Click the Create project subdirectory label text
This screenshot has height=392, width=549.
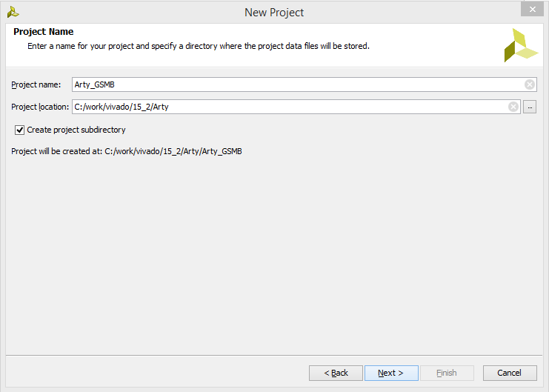(x=76, y=130)
